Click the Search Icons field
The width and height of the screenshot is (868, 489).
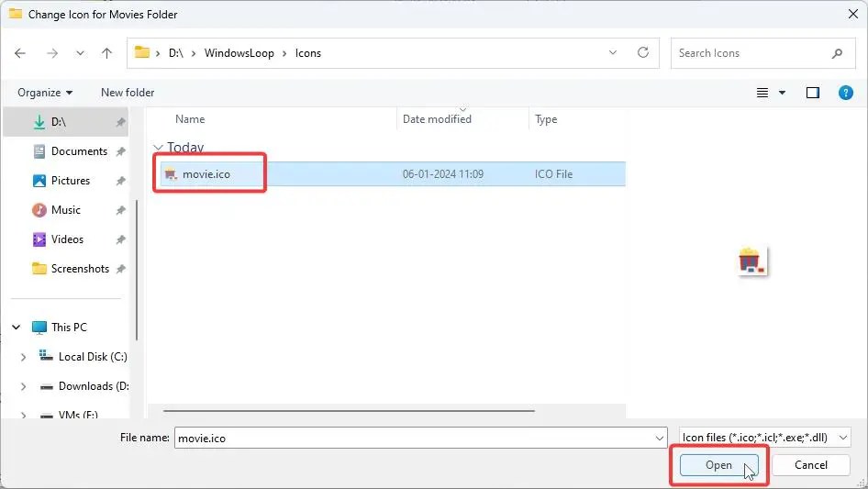762,53
